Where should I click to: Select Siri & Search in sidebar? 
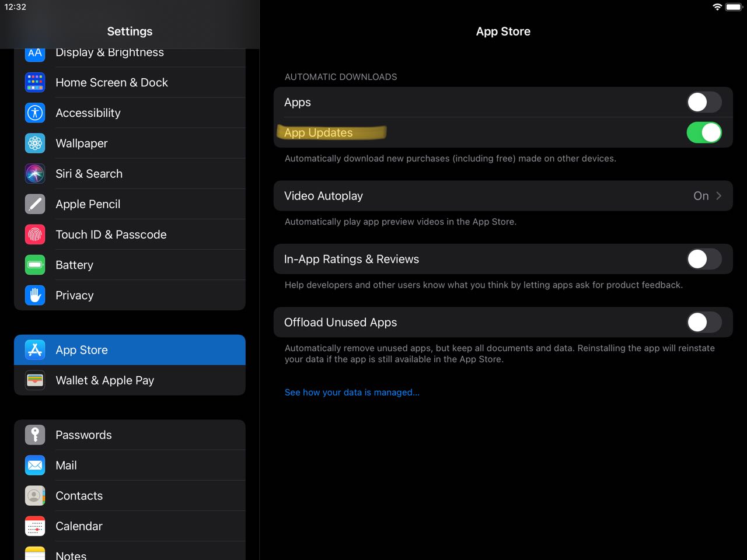point(130,173)
